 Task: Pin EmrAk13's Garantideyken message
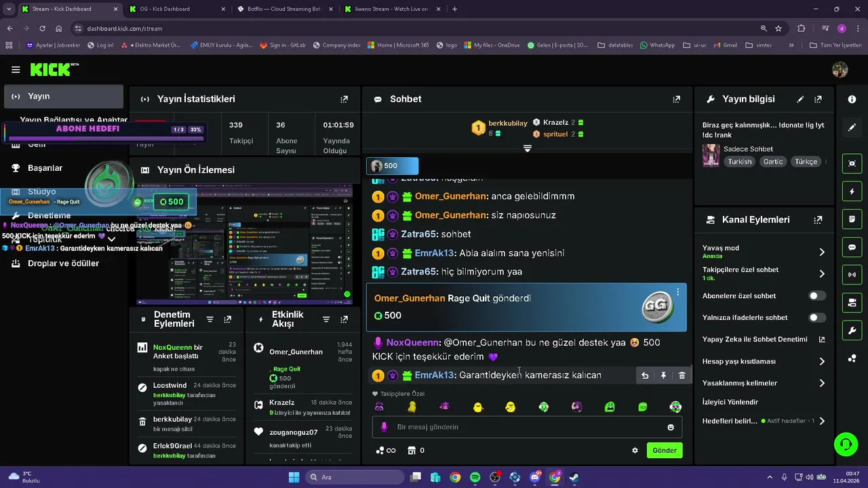click(663, 375)
